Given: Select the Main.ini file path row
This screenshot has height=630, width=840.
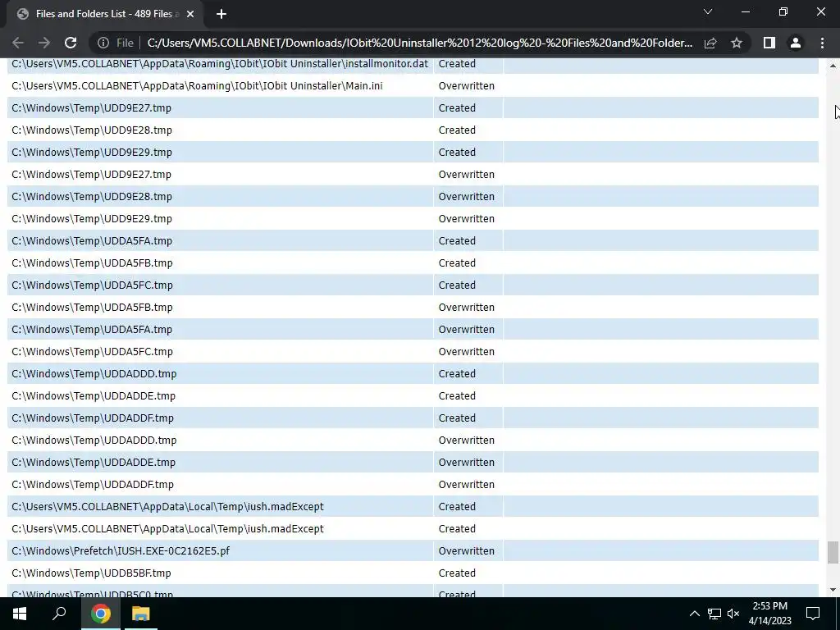Looking at the screenshot, I should [x=197, y=85].
